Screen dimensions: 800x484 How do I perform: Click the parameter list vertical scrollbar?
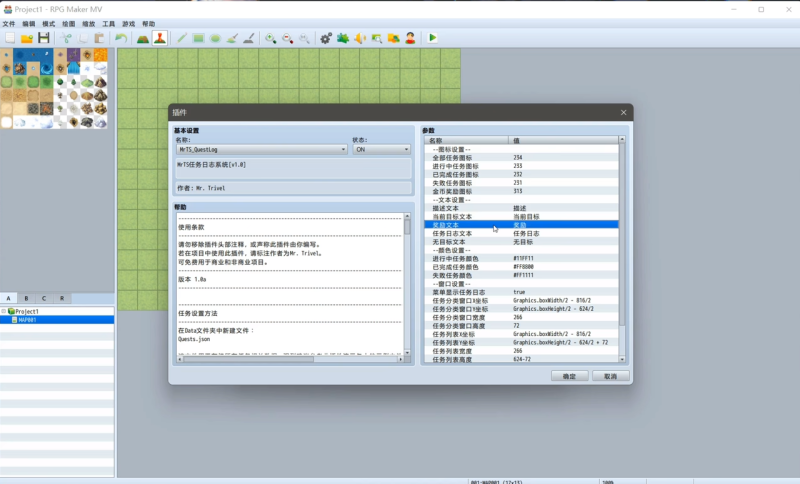coord(622,235)
